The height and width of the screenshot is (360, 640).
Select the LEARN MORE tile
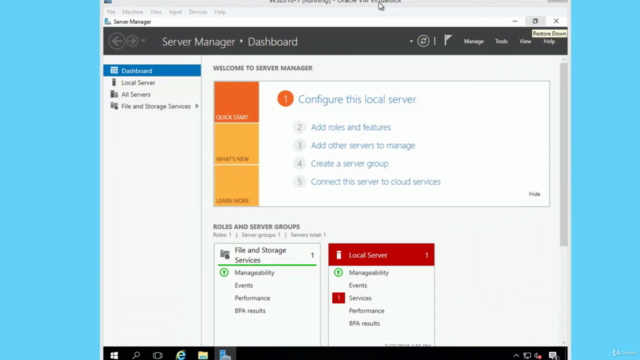point(236,185)
